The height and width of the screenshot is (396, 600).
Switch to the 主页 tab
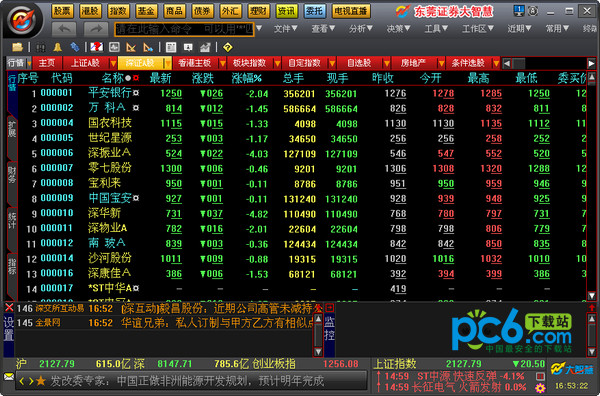coord(47,63)
